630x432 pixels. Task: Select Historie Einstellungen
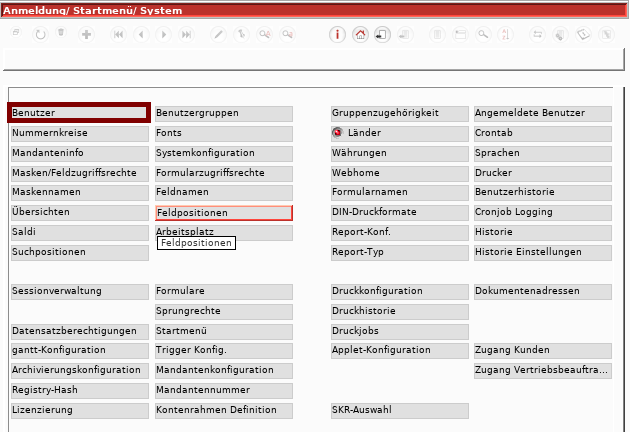(543, 253)
